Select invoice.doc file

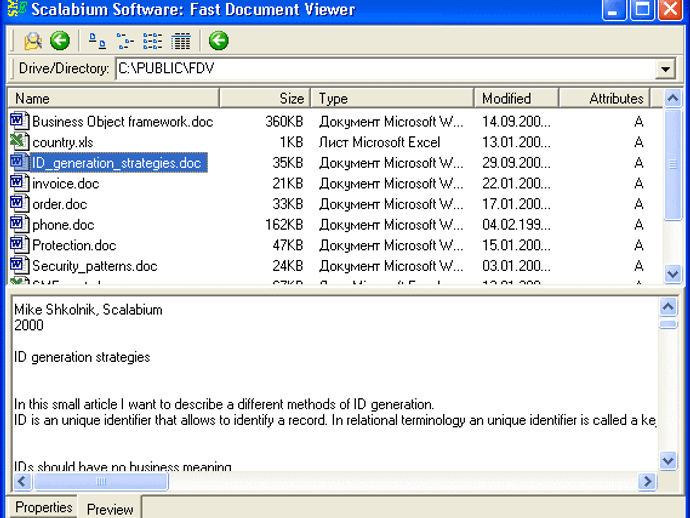pyautogui.click(x=66, y=184)
